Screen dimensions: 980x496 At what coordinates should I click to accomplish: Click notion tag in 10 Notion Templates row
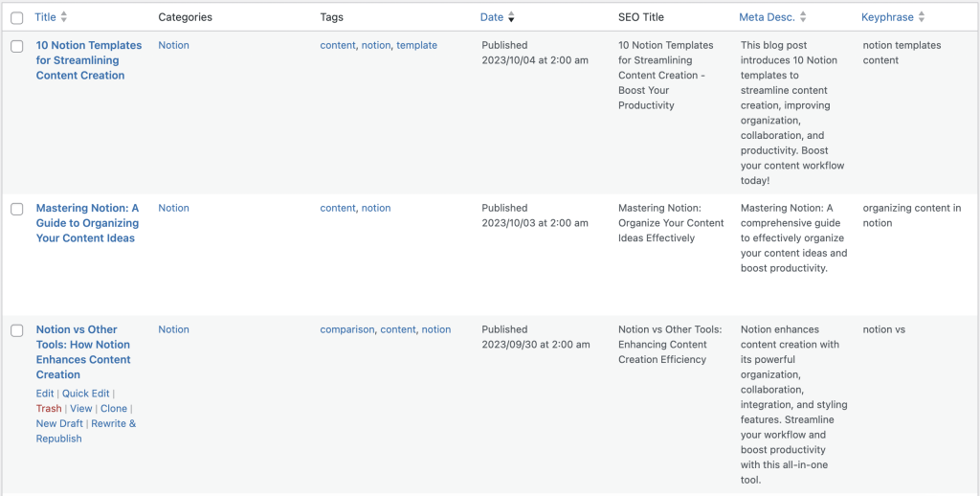click(375, 45)
